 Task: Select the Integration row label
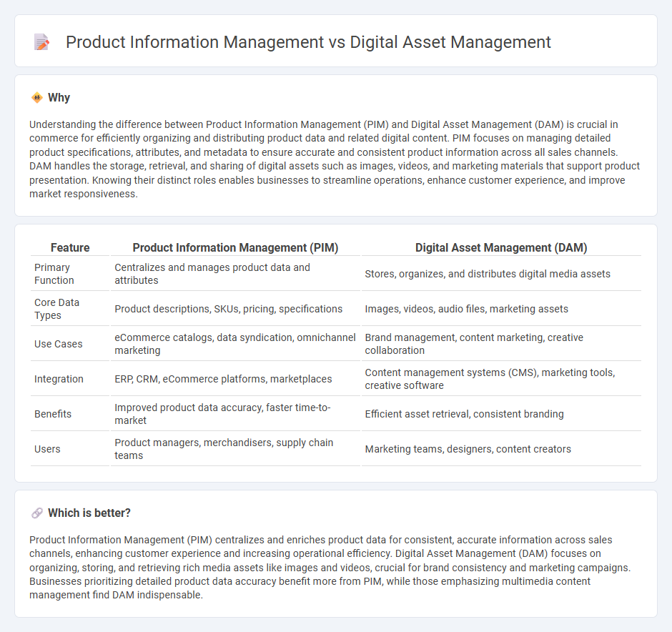tap(59, 379)
